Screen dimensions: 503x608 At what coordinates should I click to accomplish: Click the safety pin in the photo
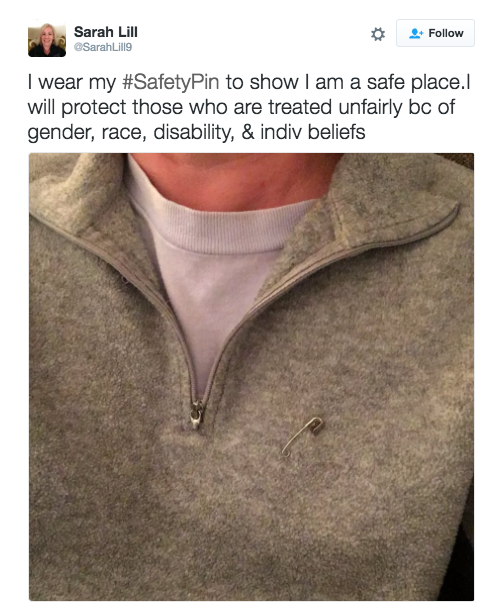[x=302, y=436]
